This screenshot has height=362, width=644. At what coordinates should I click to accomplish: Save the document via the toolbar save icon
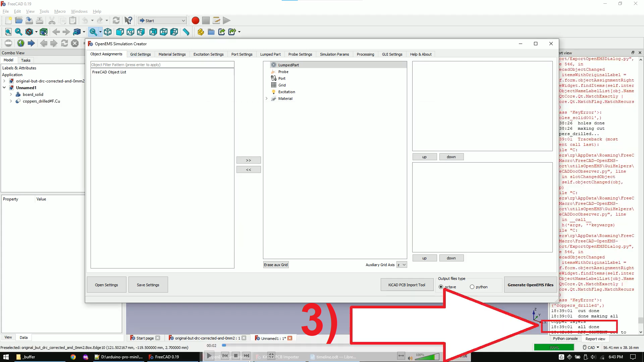[29, 20]
